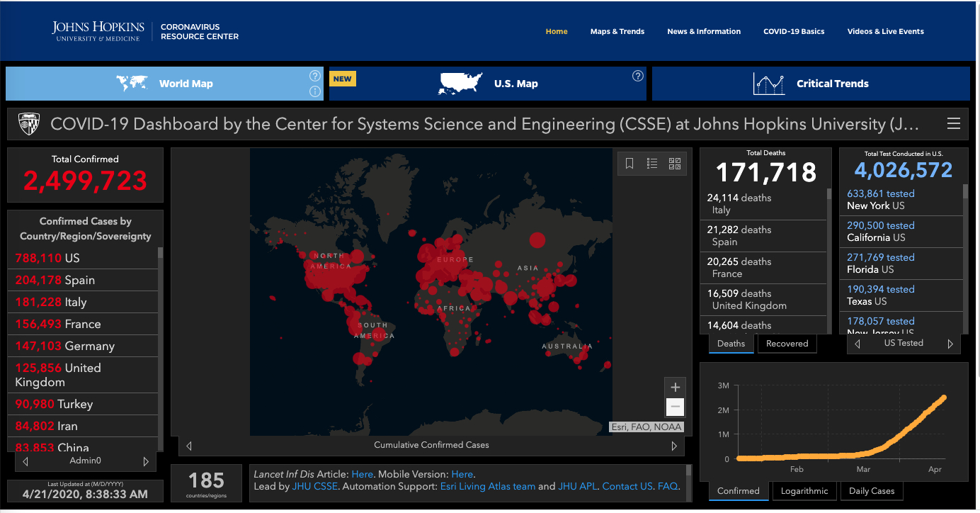Go to next map view after Cumulative Confirmed Cases
The image size is (980, 513).
tap(674, 446)
